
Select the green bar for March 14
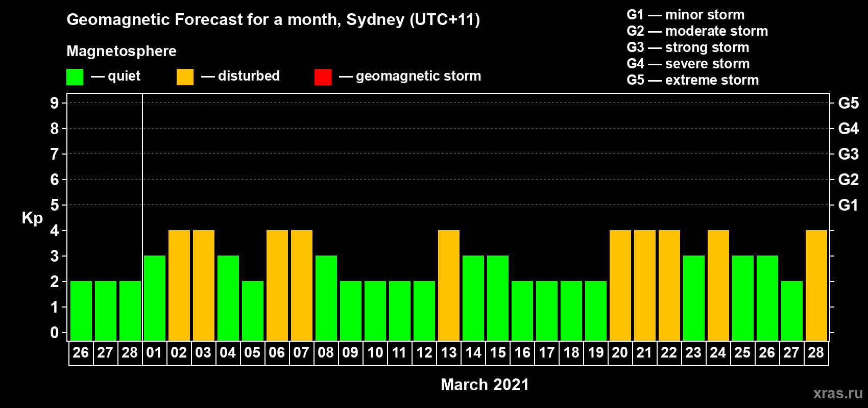click(473, 298)
